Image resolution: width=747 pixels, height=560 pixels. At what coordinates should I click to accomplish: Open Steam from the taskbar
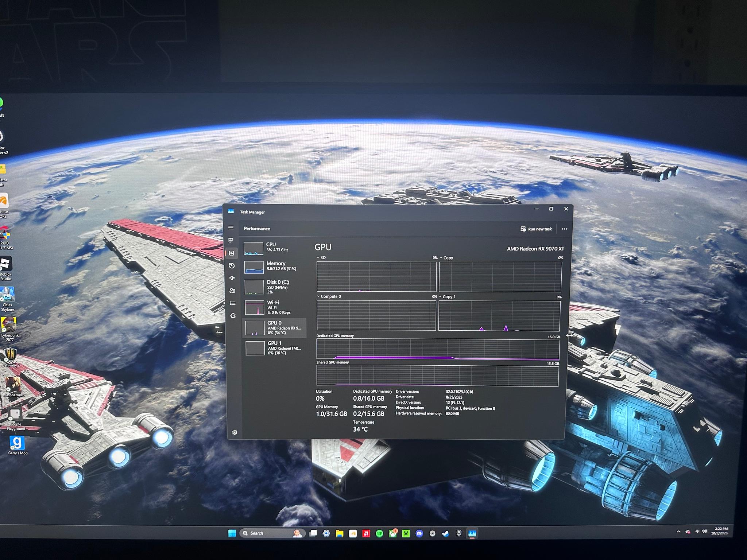pos(446,534)
